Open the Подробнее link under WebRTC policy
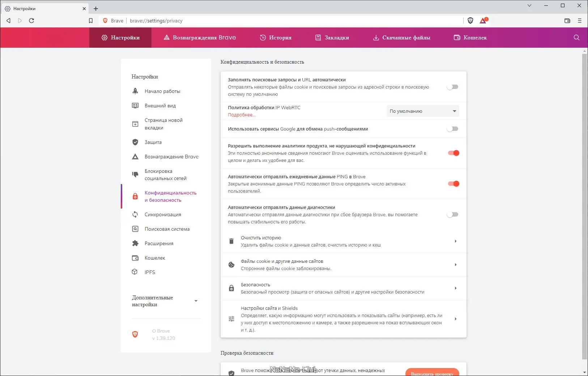This screenshot has width=588, height=376. (241, 115)
